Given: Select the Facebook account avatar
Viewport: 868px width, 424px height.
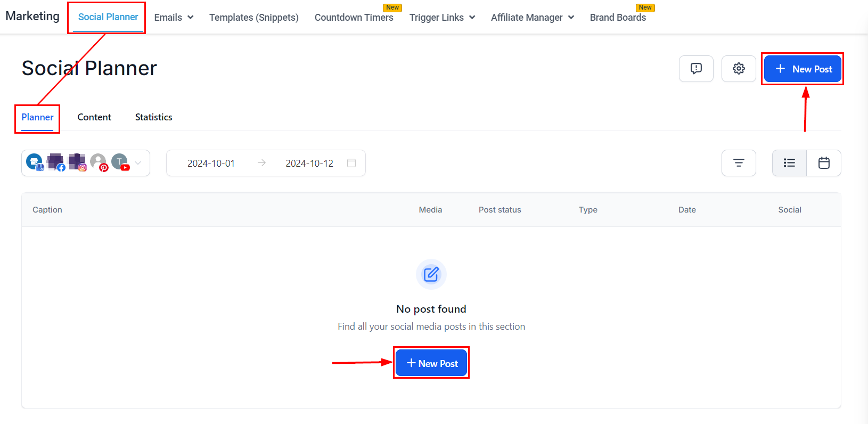Looking at the screenshot, I should 56,162.
